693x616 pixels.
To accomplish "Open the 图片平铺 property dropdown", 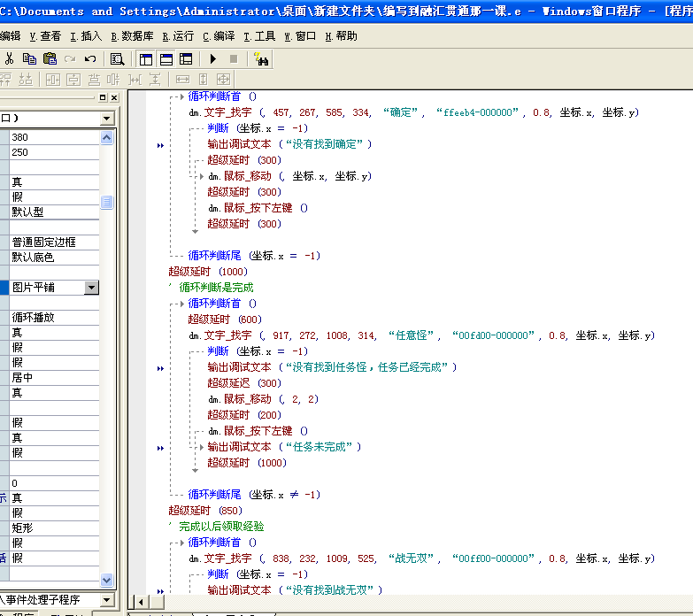I will tap(91, 288).
